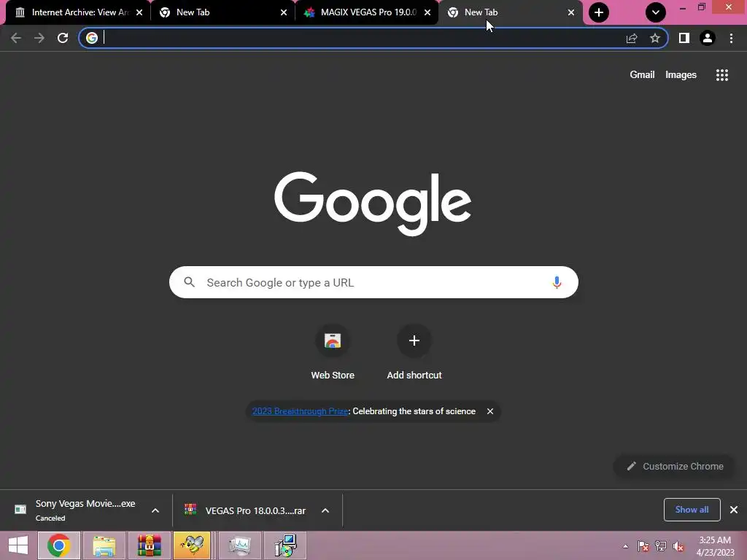Dismiss the Breakthrough Prize promo
The width and height of the screenshot is (747, 560).
tap(489, 411)
